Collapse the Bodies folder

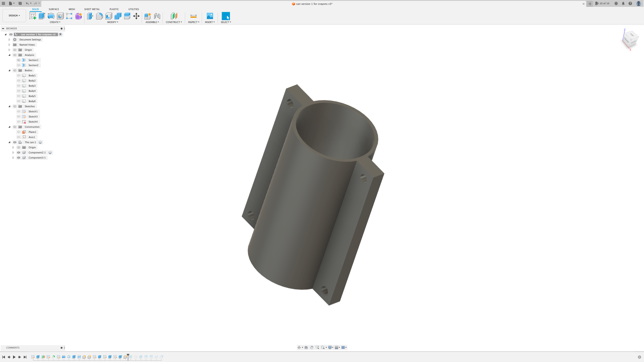pyautogui.click(x=10, y=70)
